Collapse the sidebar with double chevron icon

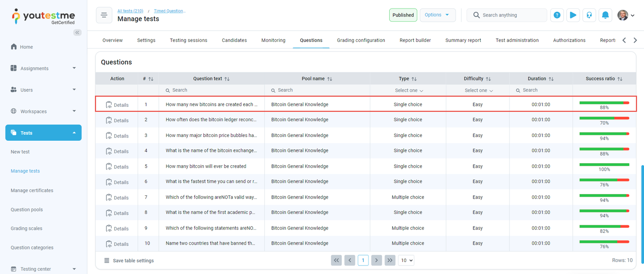(77, 32)
